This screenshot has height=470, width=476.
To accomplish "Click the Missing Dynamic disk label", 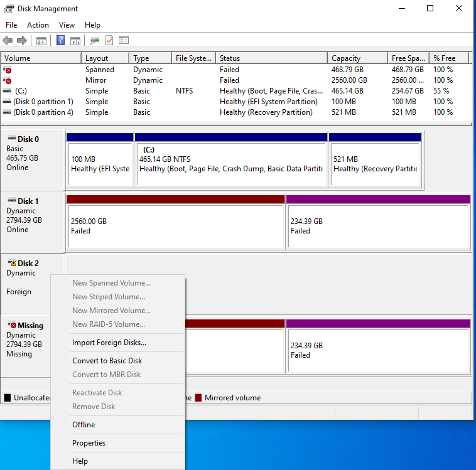I will point(26,346).
